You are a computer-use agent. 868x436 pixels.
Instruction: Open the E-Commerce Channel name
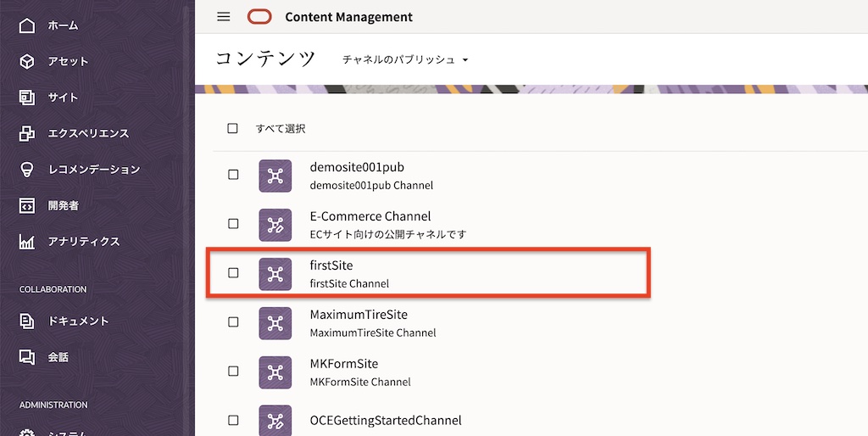click(x=370, y=216)
